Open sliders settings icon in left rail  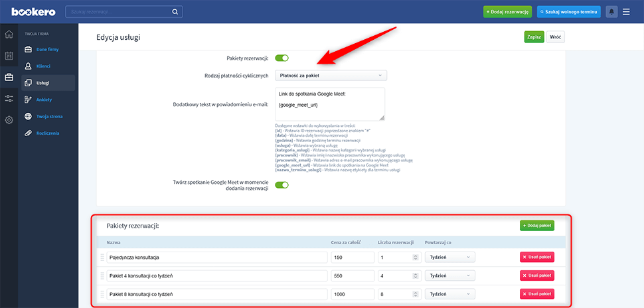9,98
